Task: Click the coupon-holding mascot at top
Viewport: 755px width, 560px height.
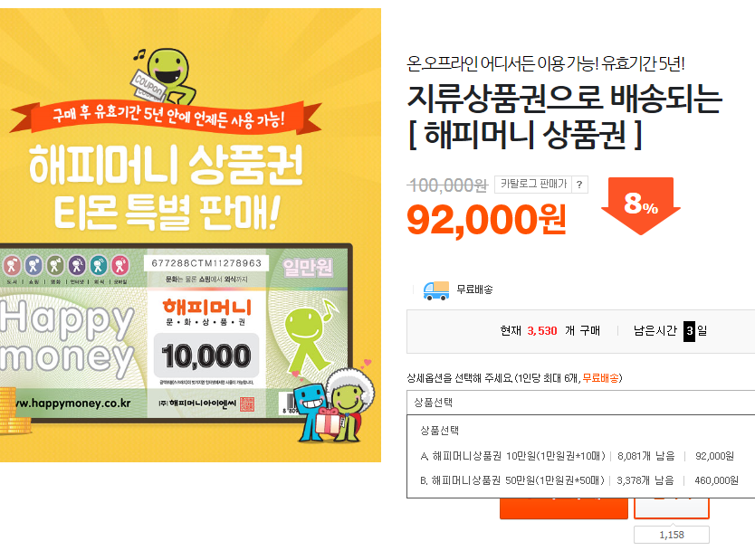Action: 166,77
